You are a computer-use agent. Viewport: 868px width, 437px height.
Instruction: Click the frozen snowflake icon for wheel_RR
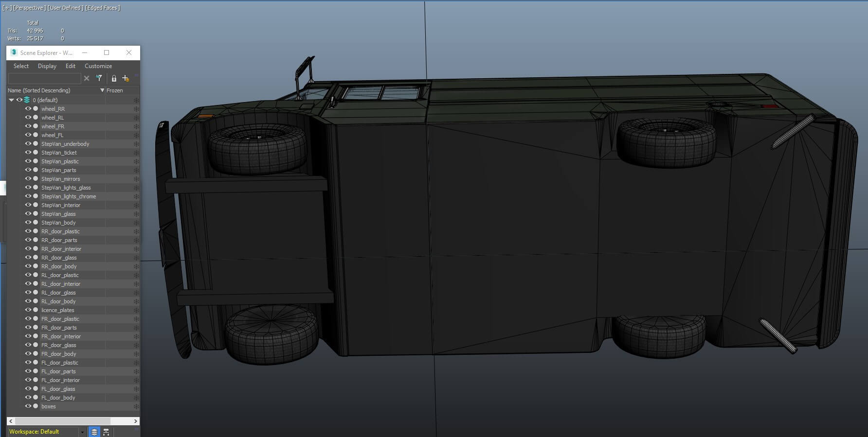136,109
